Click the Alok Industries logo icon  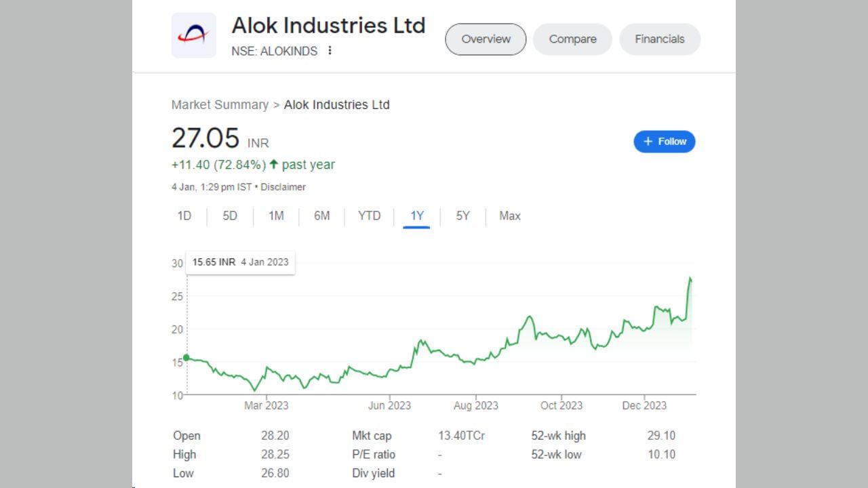click(193, 35)
